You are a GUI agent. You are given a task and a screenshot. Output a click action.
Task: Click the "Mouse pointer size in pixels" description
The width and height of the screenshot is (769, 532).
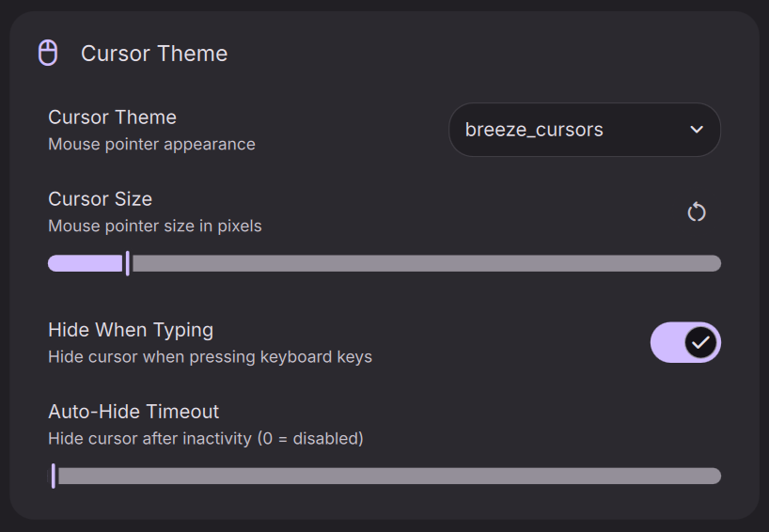click(x=155, y=227)
